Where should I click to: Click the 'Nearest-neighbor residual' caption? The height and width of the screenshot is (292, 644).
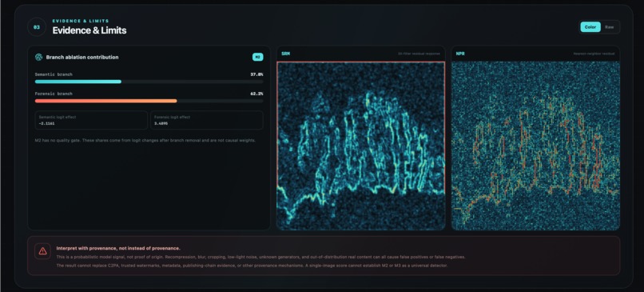pyautogui.click(x=594, y=54)
